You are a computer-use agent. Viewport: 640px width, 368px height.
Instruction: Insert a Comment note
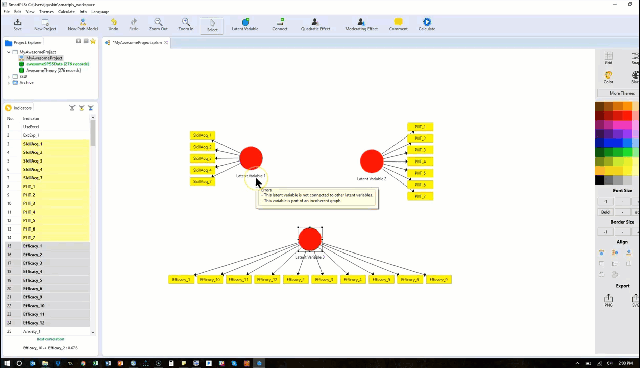pos(398,24)
